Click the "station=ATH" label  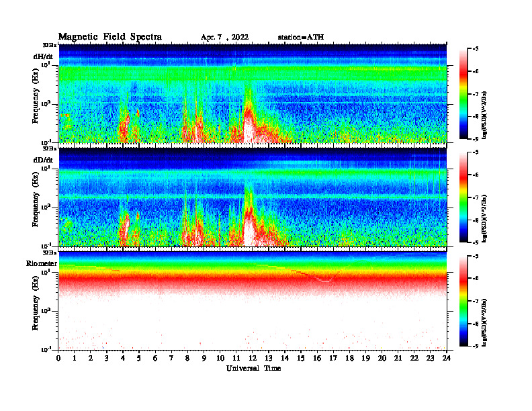point(301,38)
